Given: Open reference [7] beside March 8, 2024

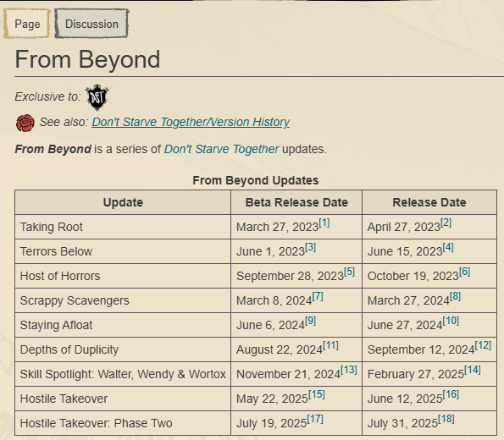Looking at the screenshot, I should pos(318,296).
